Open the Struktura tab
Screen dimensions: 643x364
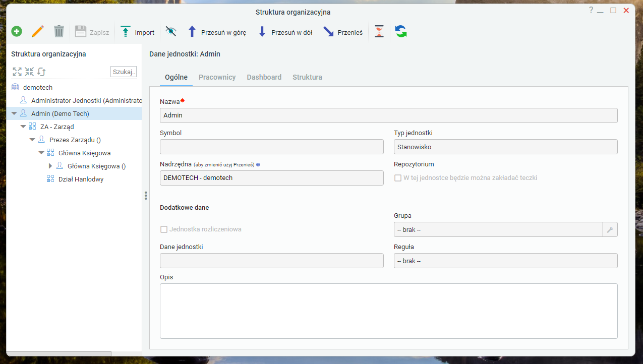click(x=307, y=77)
